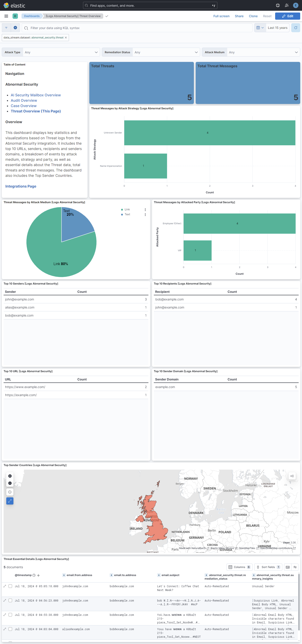Go to Dashboards breadcrumb
The width and height of the screenshot is (302, 644).
tap(32, 16)
